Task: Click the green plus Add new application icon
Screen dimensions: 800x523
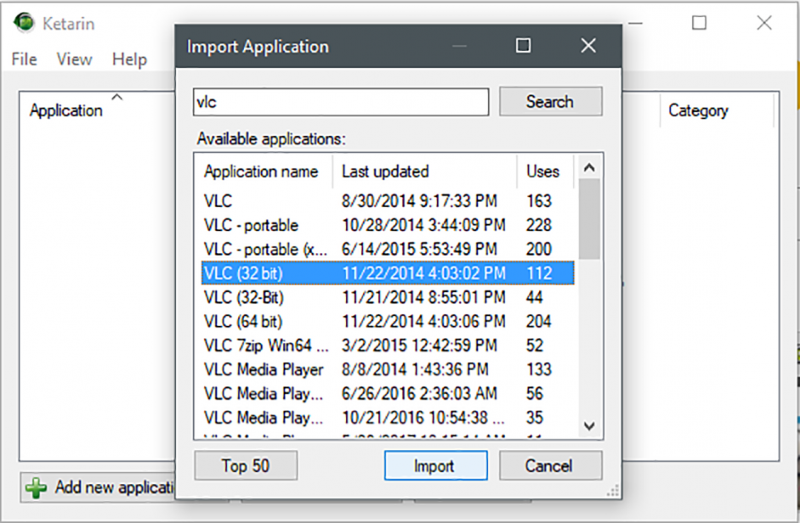Action: pyautogui.click(x=36, y=488)
